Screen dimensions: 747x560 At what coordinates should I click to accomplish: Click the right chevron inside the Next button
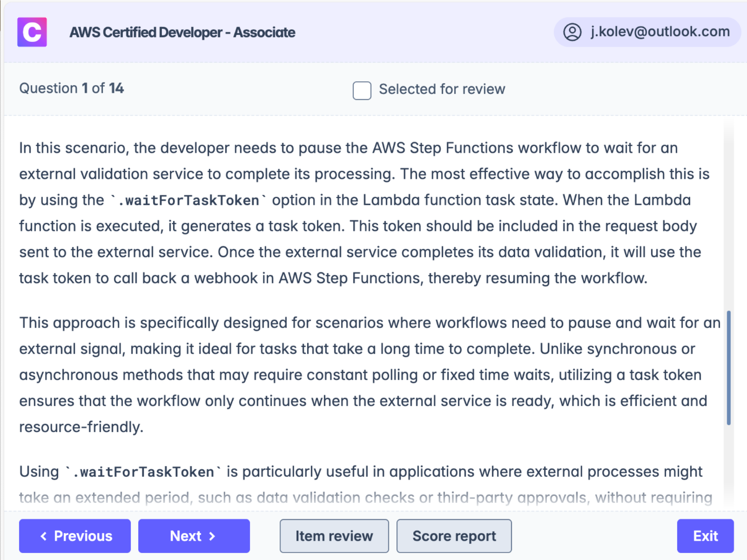click(212, 536)
